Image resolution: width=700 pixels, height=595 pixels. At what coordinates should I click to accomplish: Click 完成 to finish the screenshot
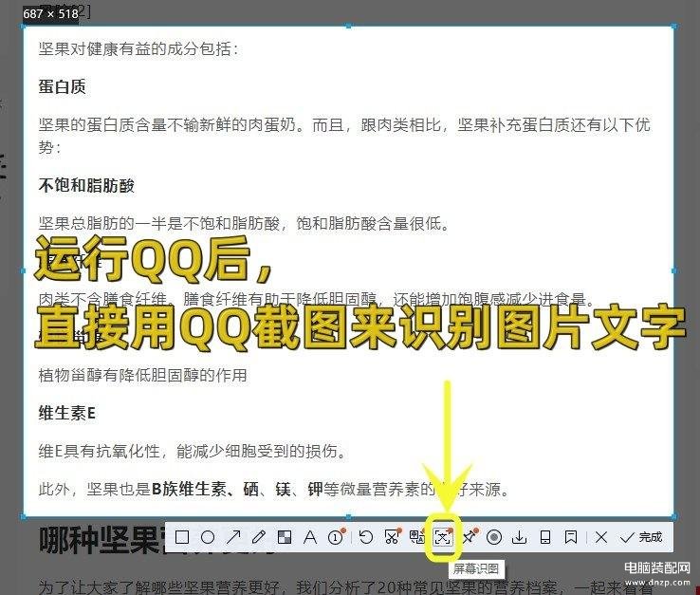641,537
